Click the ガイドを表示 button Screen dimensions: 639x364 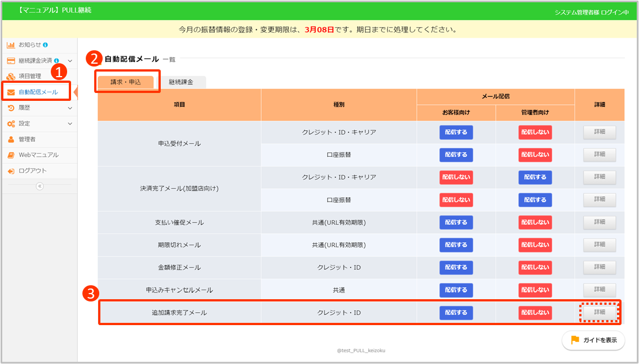coord(593,340)
